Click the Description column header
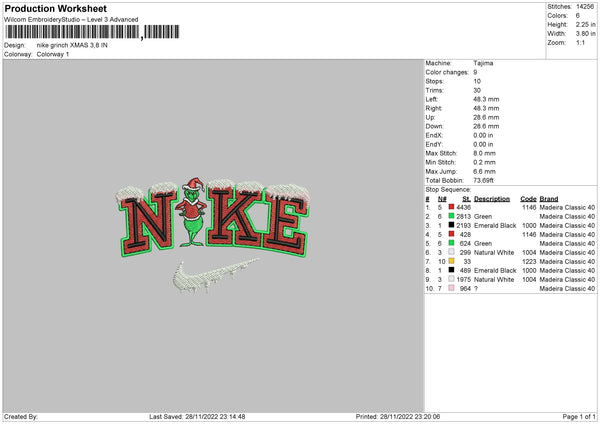 tap(492, 197)
